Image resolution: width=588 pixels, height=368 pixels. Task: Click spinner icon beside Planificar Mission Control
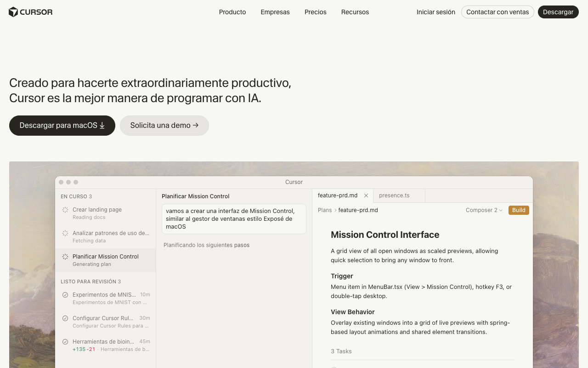pos(65,257)
